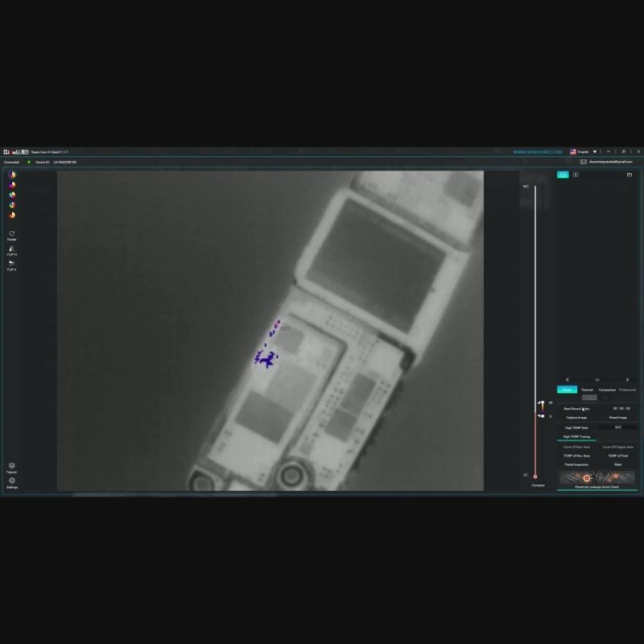Flip image vertically with FLIP-V
This screenshot has height=644, width=644.
(x=12, y=265)
